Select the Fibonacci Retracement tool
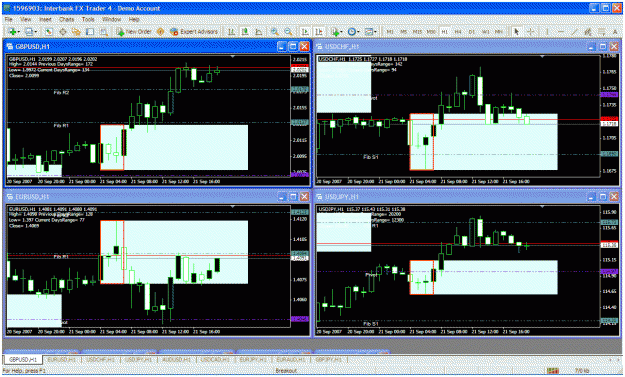The height and width of the screenshot is (377, 625). [601, 31]
